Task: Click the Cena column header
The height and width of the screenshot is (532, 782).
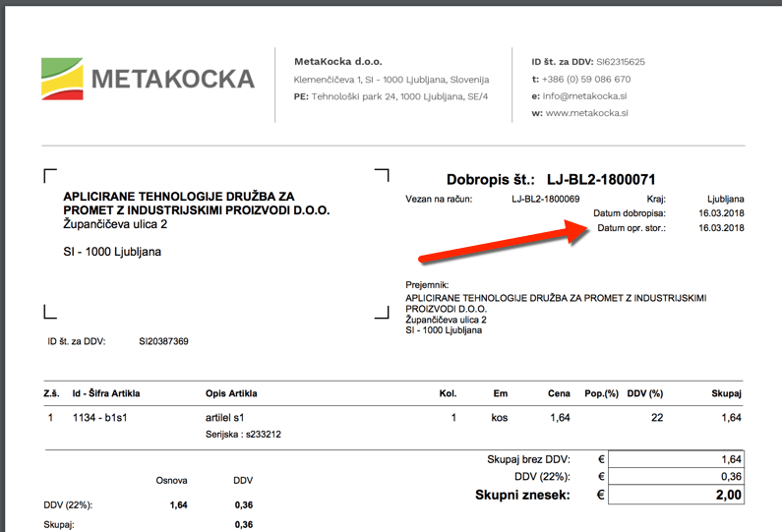Action: coord(559,393)
